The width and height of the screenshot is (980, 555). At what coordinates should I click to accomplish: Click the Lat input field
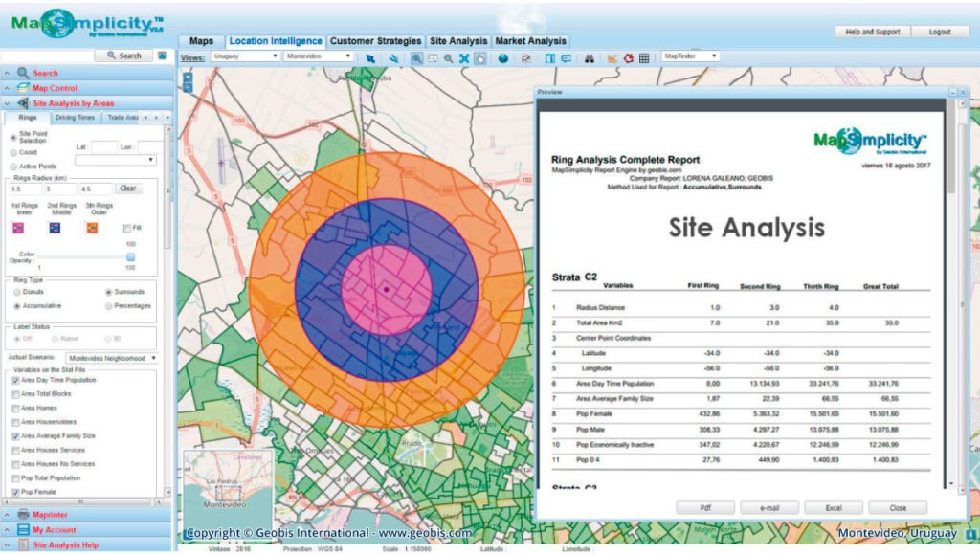click(104, 147)
